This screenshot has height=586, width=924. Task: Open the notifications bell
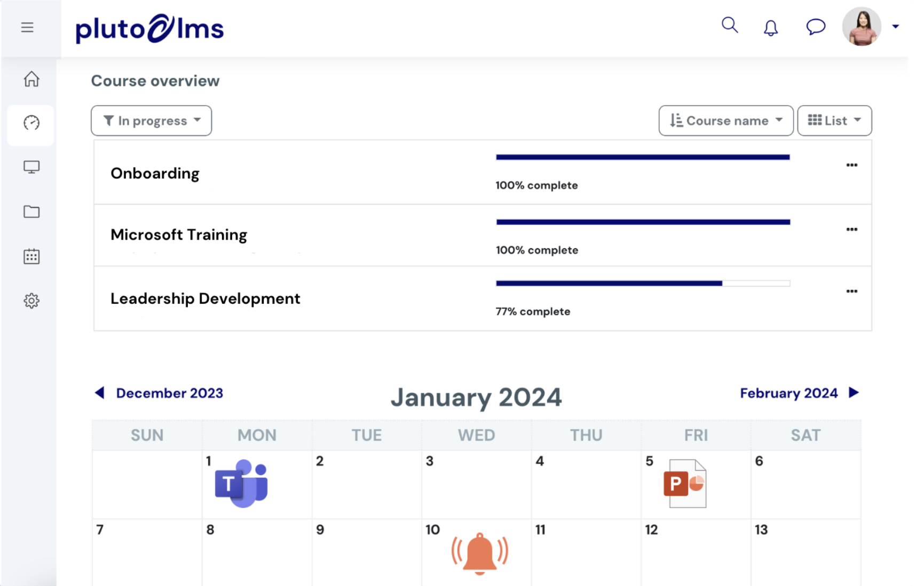click(x=770, y=28)
